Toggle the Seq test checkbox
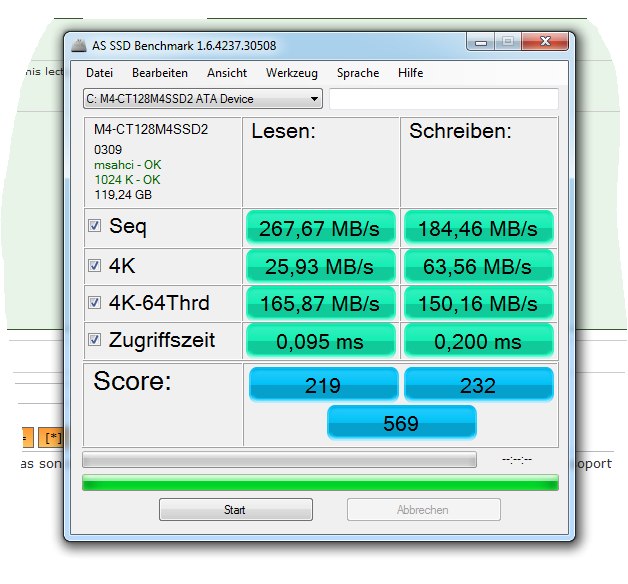The width and height of the screenshot is (628, 584). pos(95,226)
